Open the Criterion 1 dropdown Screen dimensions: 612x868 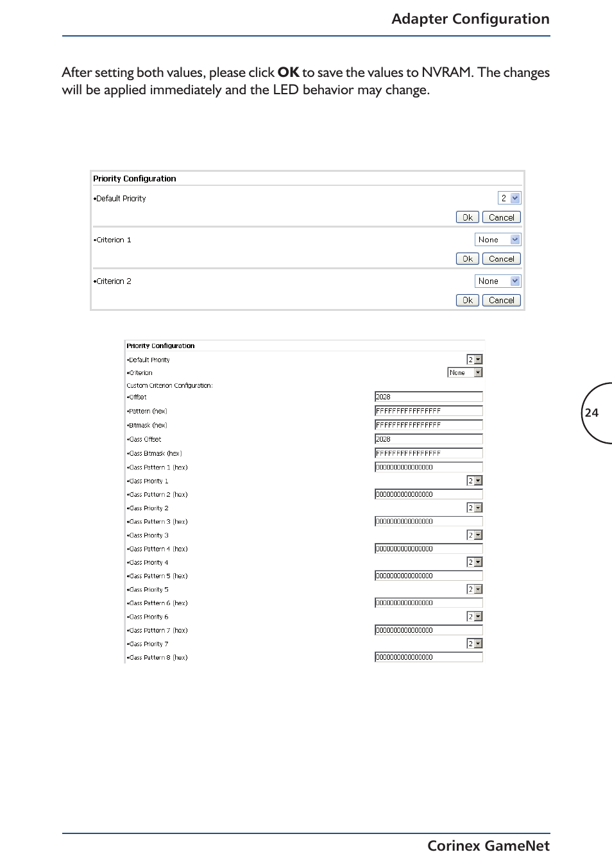tap(498, 240)
